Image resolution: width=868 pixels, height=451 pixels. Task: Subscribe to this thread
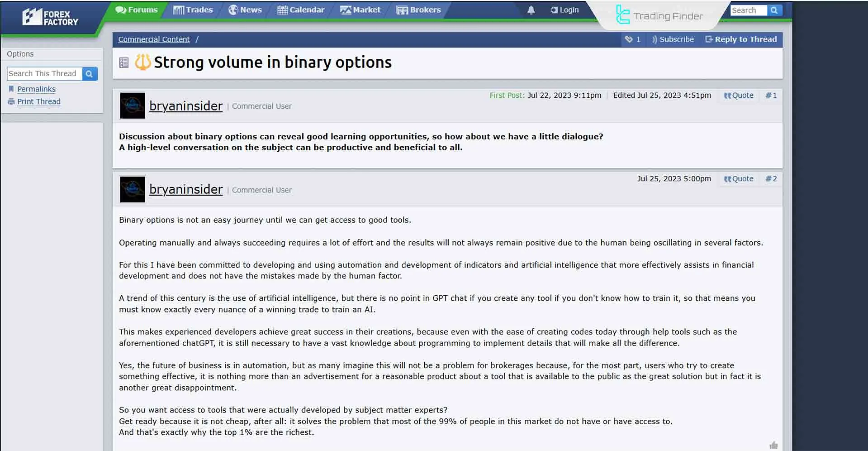673,39
